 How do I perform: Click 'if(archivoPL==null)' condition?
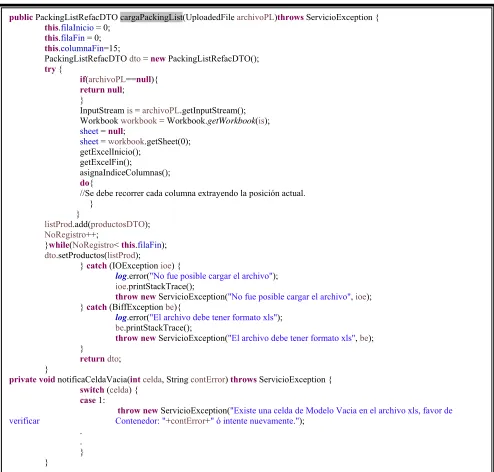pyautogui.click(x=117, y=79)
